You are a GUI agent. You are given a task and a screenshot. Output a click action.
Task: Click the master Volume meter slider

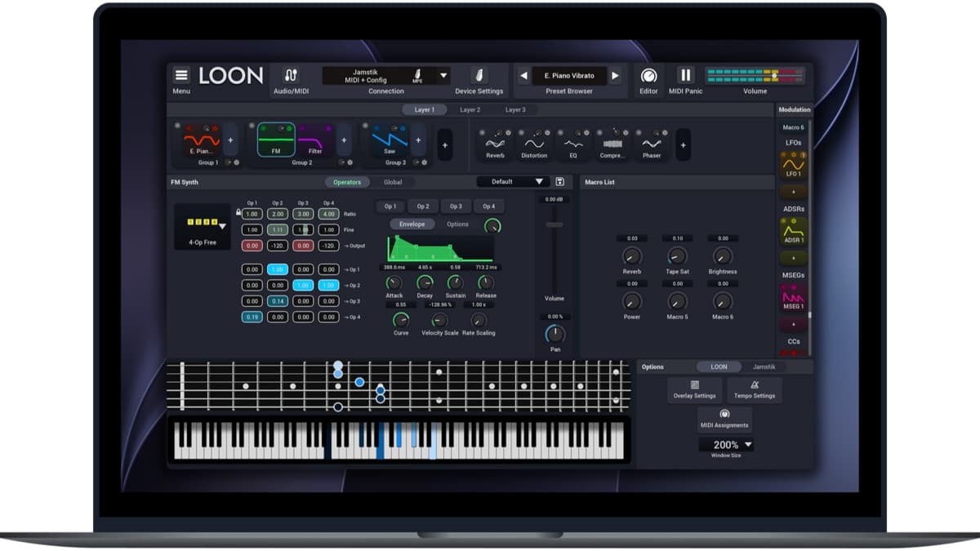point(775,76)
